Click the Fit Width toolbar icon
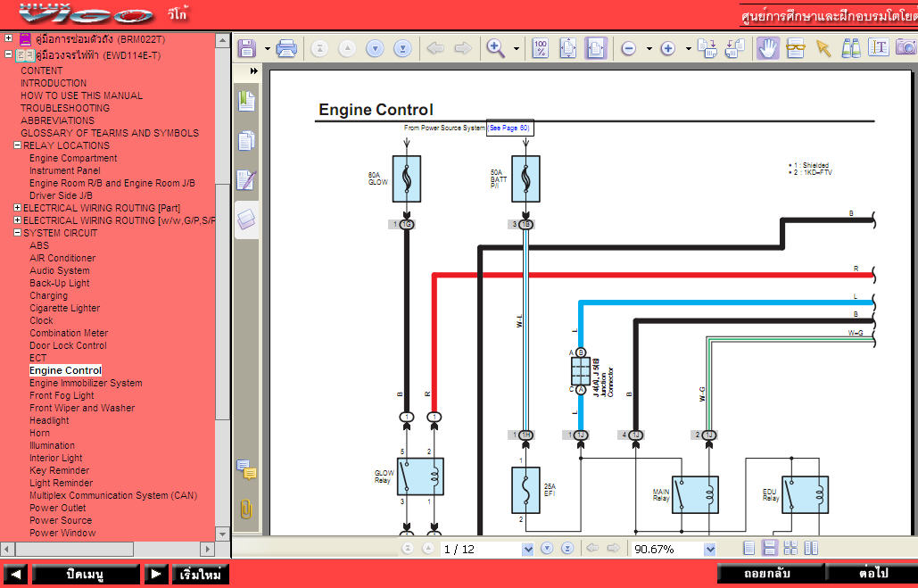Image resolution: width=918 pixels, height=588 pixels. click(595, 48)
